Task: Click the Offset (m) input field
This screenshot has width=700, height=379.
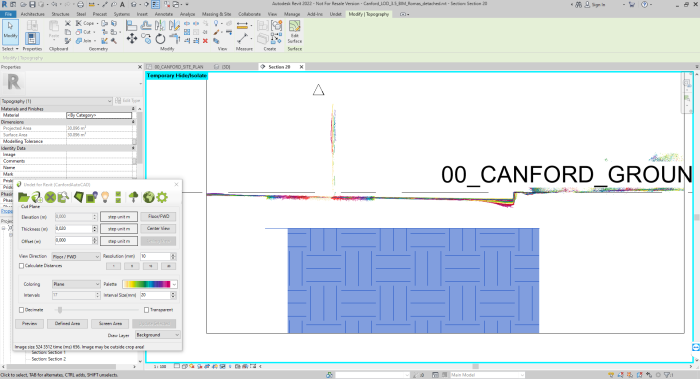Action: pyautogui.click(x=74, y=241)
